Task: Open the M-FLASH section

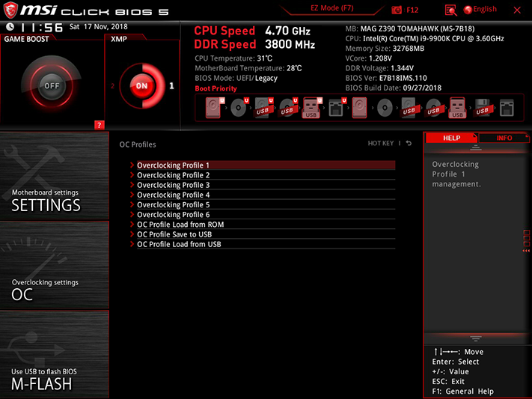Action: [55, 354]
